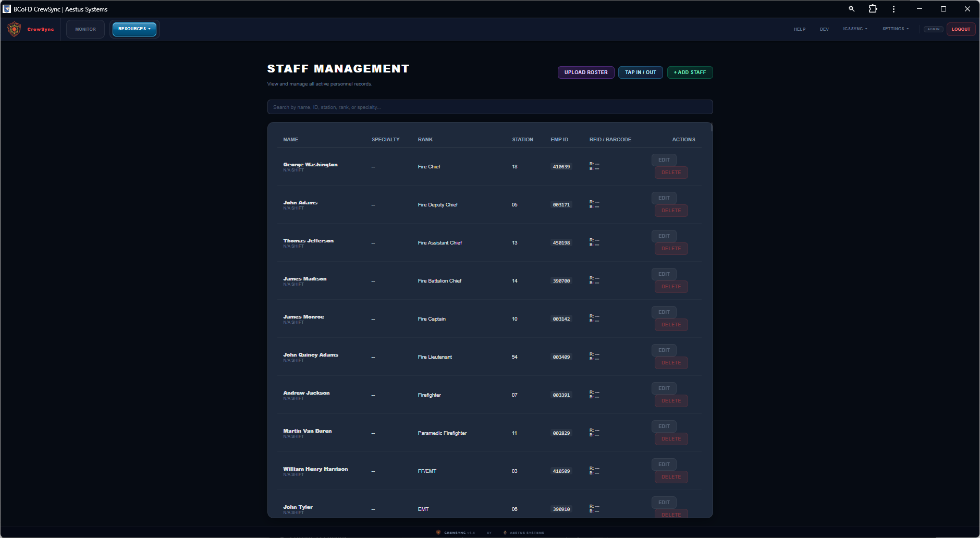Screen dimensions: 980x538
Task: Open the three-dot more options menu
Action: (893, 9)
